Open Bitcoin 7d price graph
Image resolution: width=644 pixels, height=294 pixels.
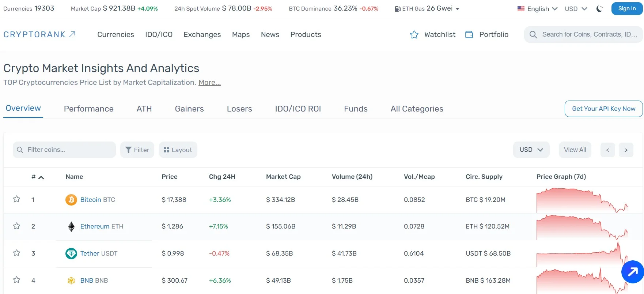582,200
